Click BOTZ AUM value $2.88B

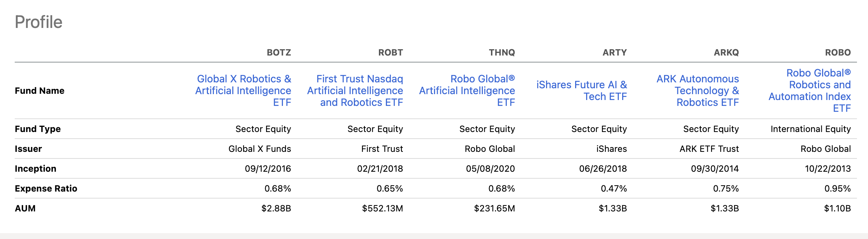click(276, 208)
